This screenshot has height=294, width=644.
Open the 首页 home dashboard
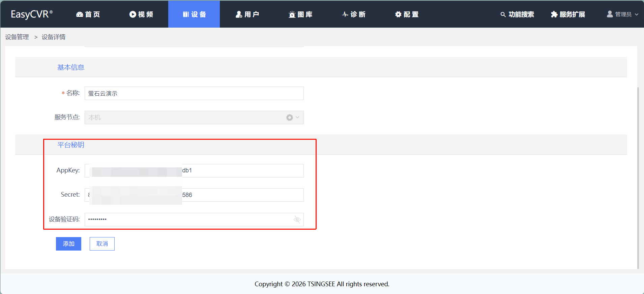(88, 14)
